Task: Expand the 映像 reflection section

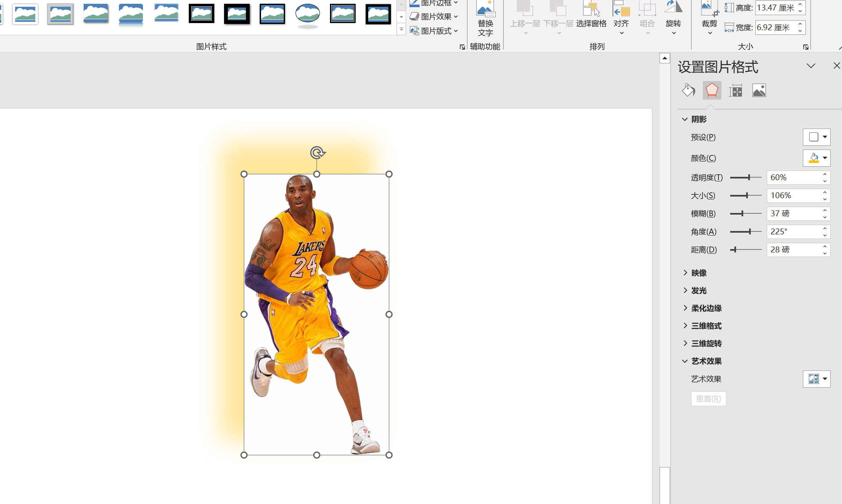Action: point(699,273)
